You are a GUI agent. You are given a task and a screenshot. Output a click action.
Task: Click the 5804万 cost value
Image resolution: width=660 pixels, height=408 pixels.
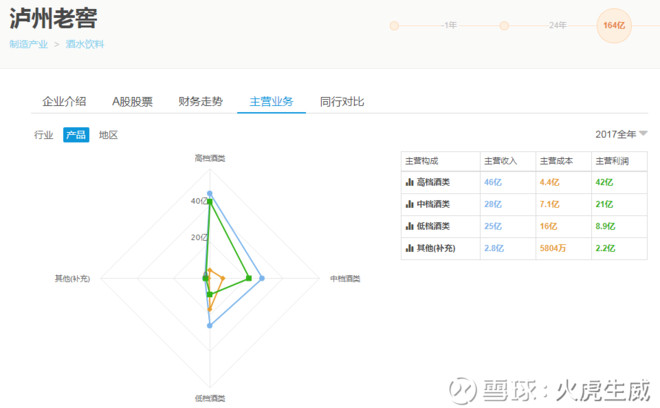553,248
